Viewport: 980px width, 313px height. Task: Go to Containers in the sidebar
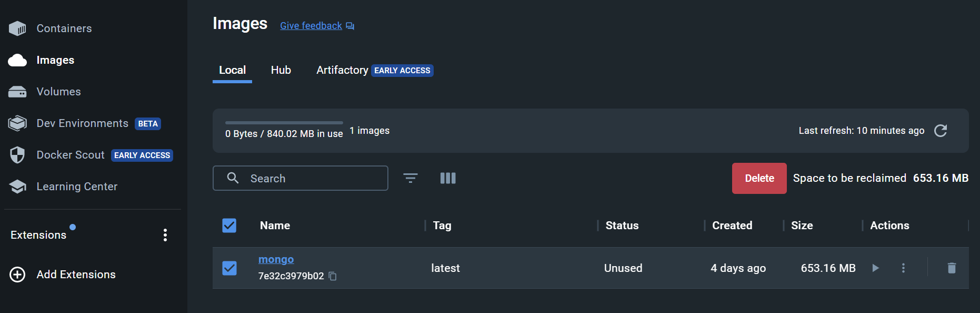click(x=64, y=28)
